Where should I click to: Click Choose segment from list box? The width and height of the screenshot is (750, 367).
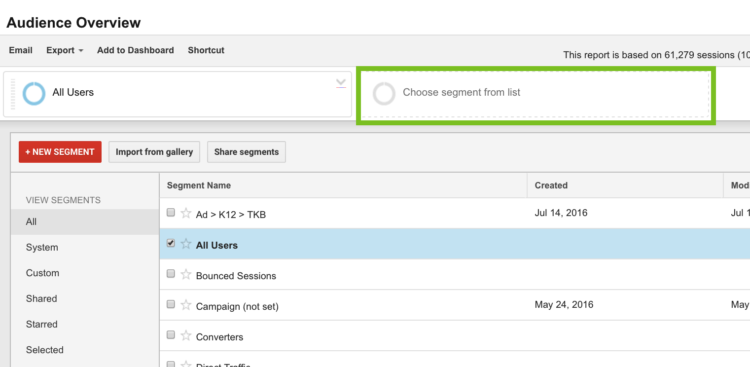coord(535,94)
